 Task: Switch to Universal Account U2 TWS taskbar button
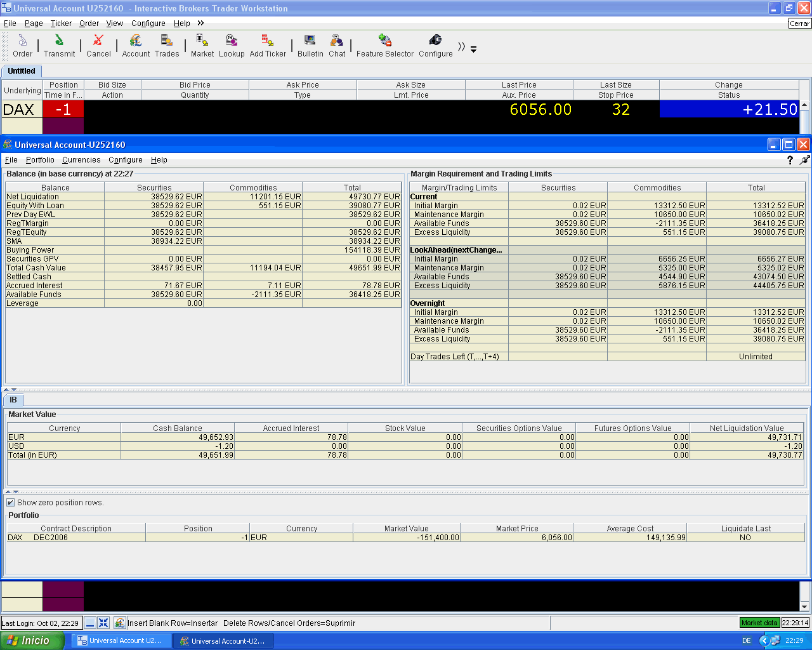121,641
